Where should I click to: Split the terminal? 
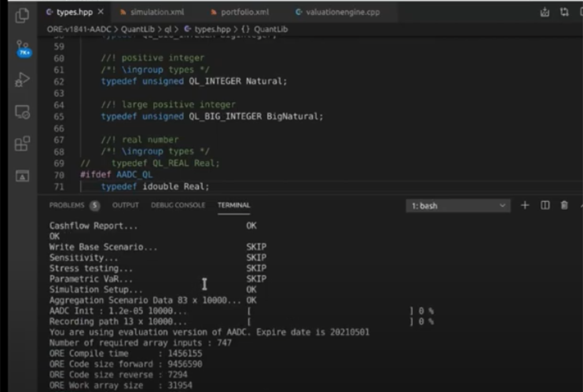[545, 205]
